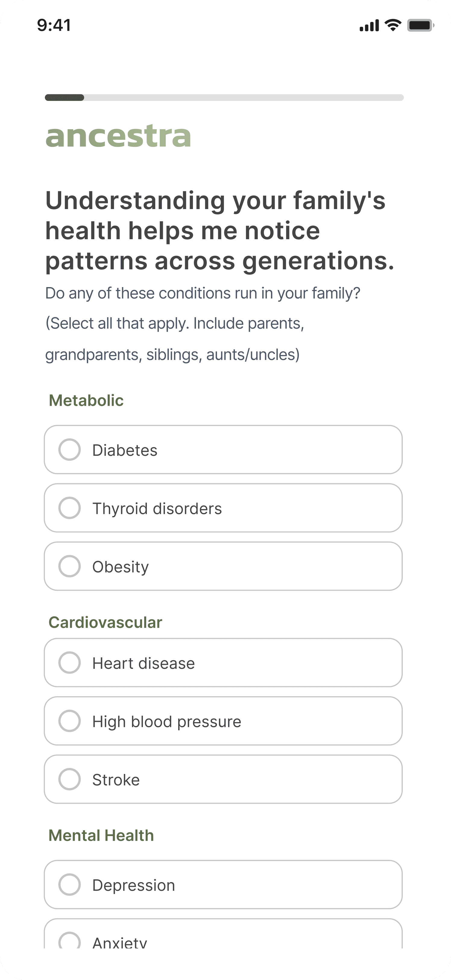451x980 pixels.
Task: Select the Obesity radio circle
Action: pos(69,566)
